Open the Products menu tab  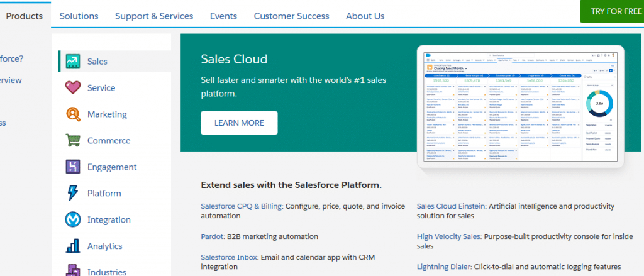[x=25, y=16]
